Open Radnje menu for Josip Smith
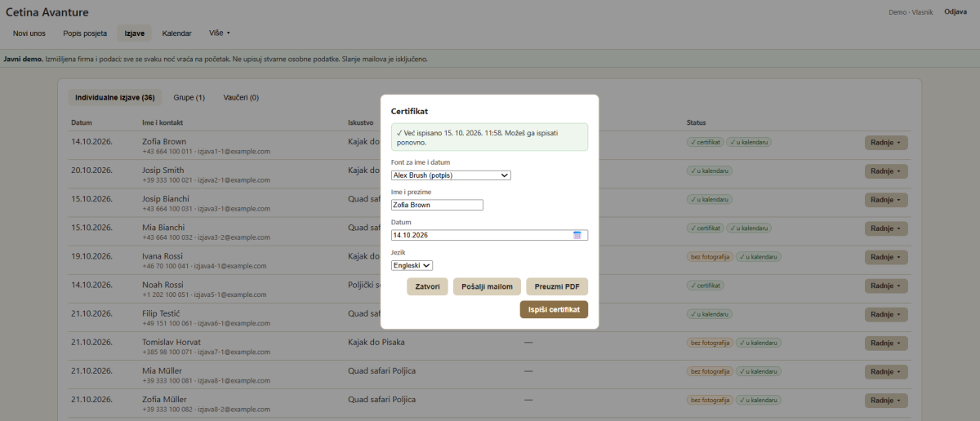The width and height of the screenshot is (980, 421). pos(886,171)
